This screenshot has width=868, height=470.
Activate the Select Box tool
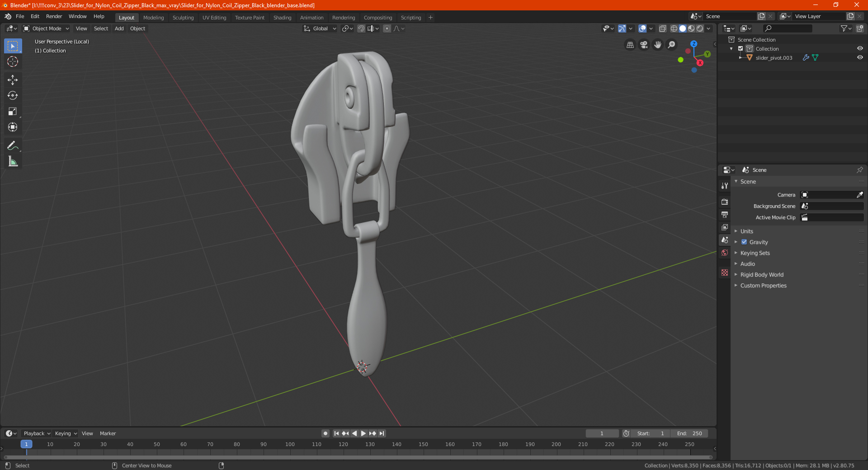[13, 46]
